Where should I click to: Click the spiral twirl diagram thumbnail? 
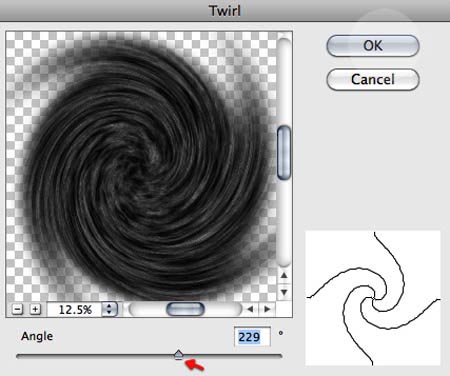(373, 298)
